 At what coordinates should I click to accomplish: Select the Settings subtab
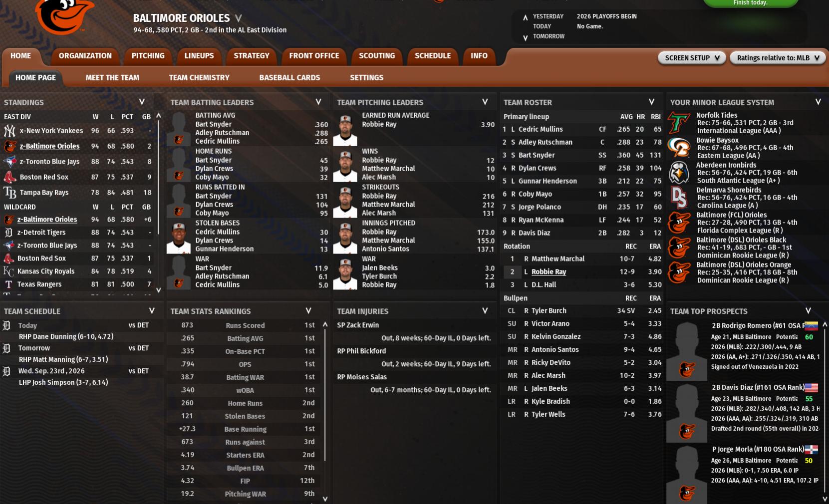click(367, 78)
